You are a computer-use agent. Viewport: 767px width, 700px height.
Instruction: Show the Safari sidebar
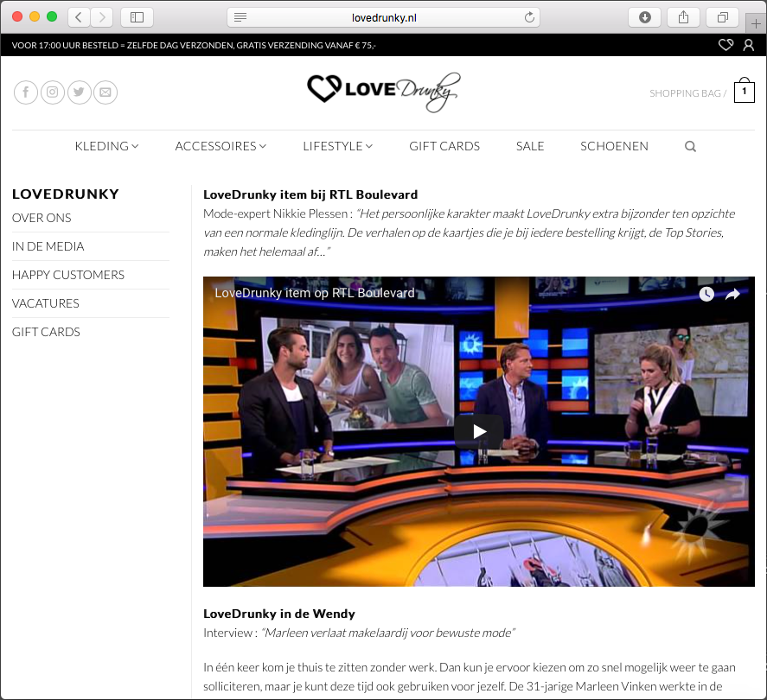coord(137,17)
